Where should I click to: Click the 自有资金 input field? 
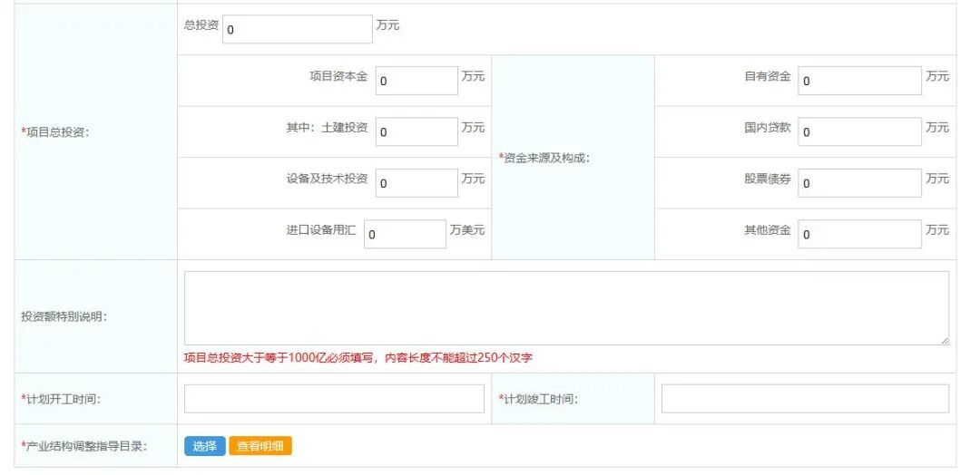point(859,81)
